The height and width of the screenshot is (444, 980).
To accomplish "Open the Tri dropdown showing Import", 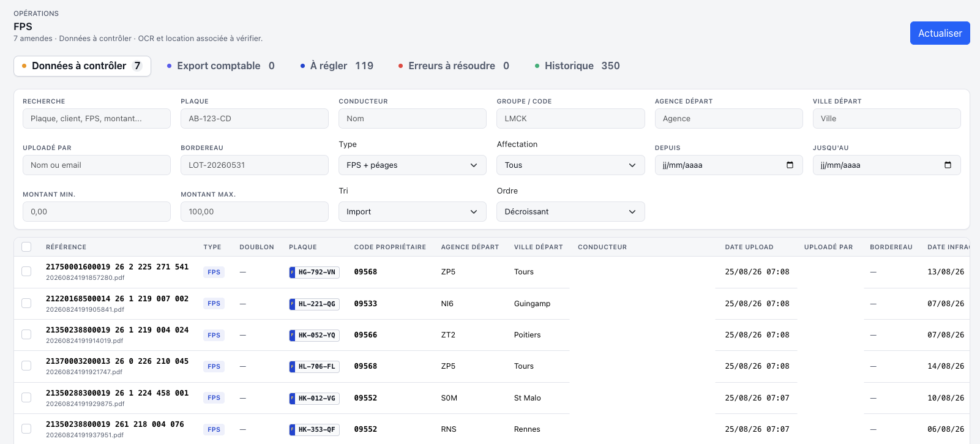I will tap(413, 211).
